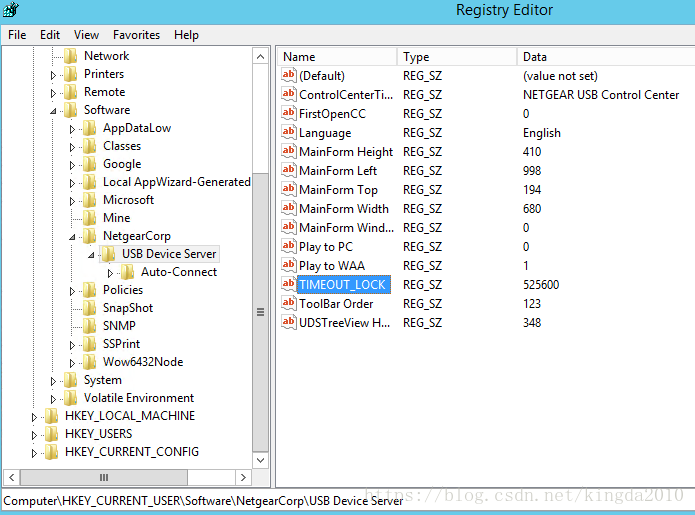Click the string icon beside TIMEOUT_LOCK
The width and height of the screenshot is (695, 515).
tap(289, 284)
